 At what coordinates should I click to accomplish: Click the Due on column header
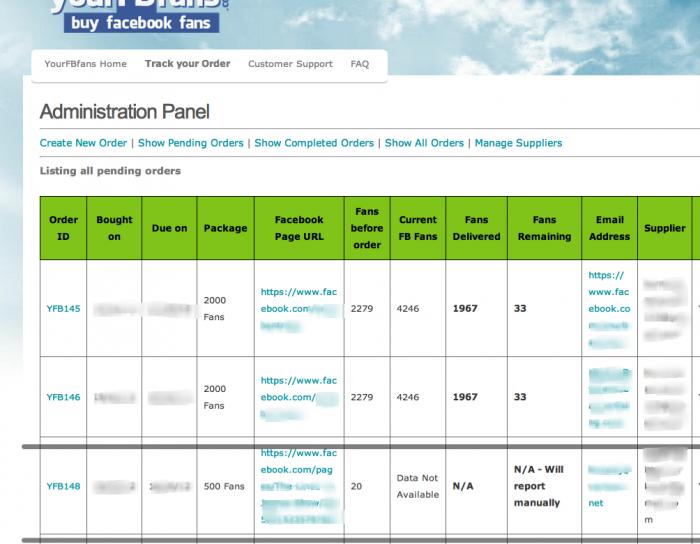click(169, 228)
